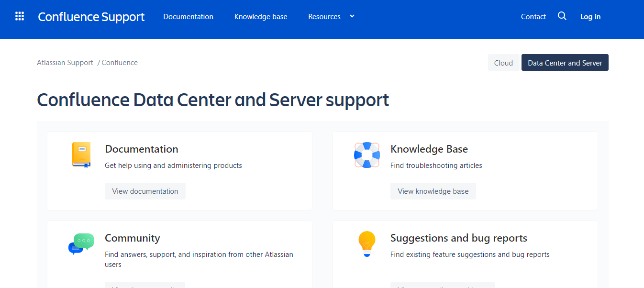Image resolution: width=644 pixels, height=288 pixels.
Task: Click the Documentation card heading
Action: [x=142, y=149]
